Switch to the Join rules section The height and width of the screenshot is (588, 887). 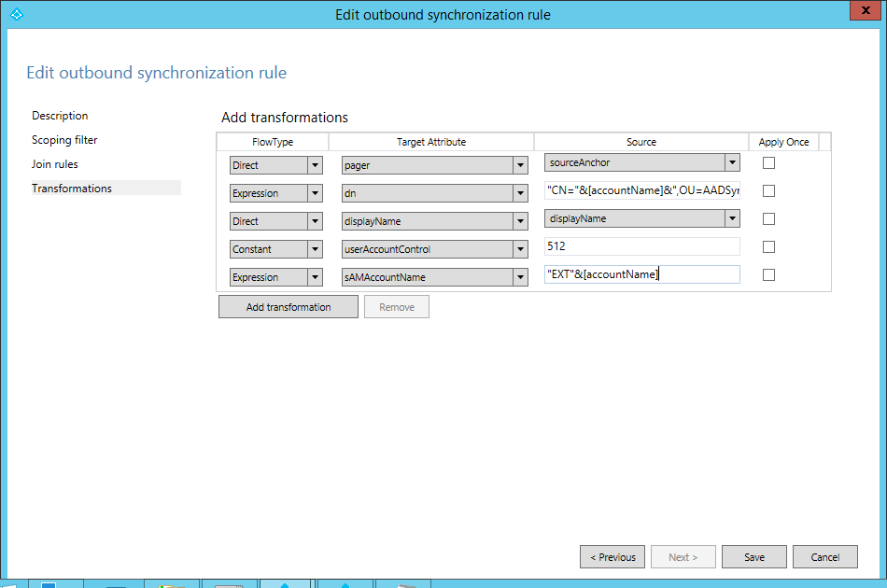pyautogui.click(x=55, y=164)
